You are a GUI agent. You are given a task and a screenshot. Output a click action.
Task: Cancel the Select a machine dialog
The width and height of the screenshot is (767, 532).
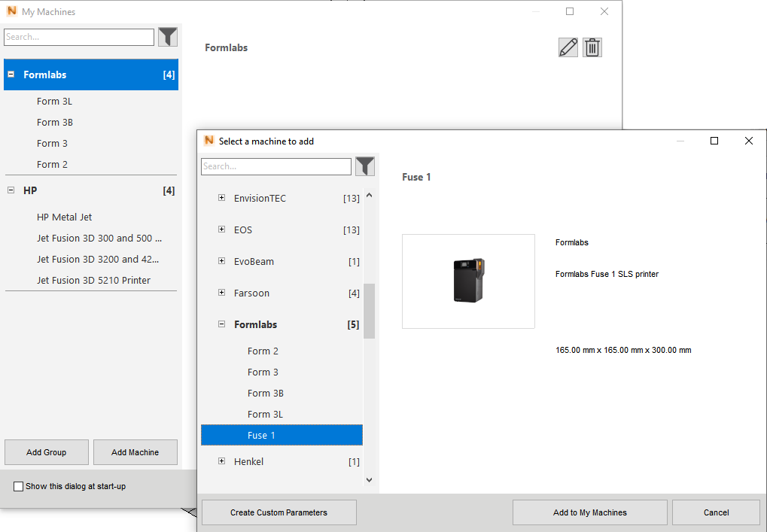pos(716,512)
